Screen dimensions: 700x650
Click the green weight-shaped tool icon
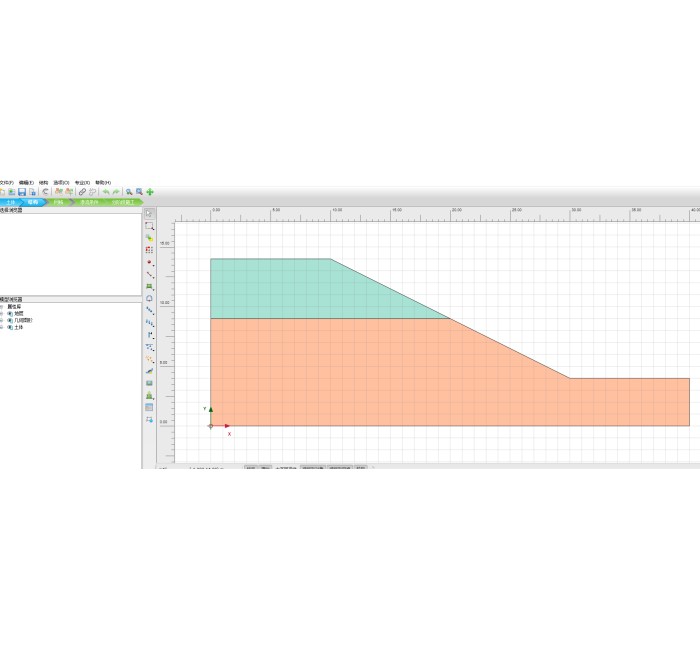[x=149, y=396]
